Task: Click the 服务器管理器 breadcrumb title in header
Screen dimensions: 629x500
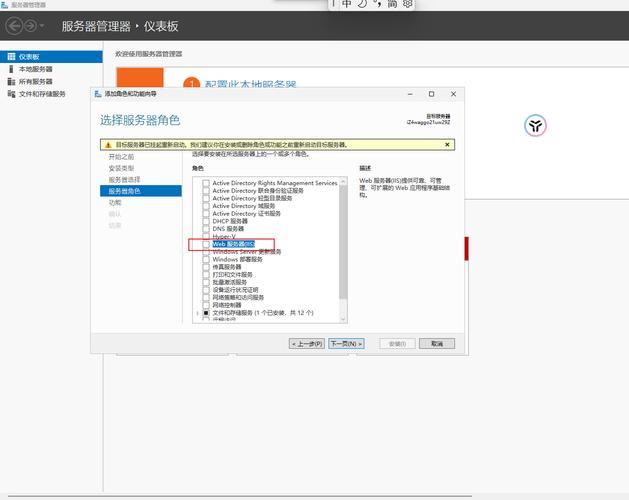Action: click(96, 26)
